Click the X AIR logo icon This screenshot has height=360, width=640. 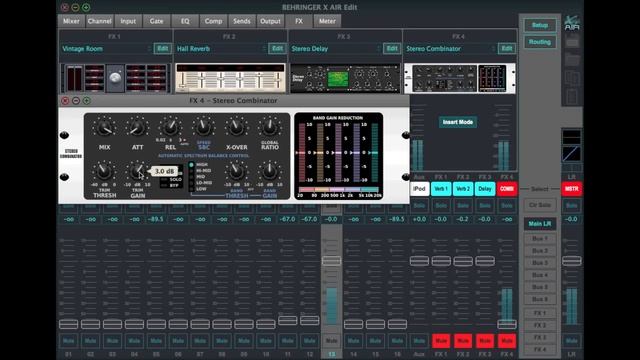(x=572, y=22)
